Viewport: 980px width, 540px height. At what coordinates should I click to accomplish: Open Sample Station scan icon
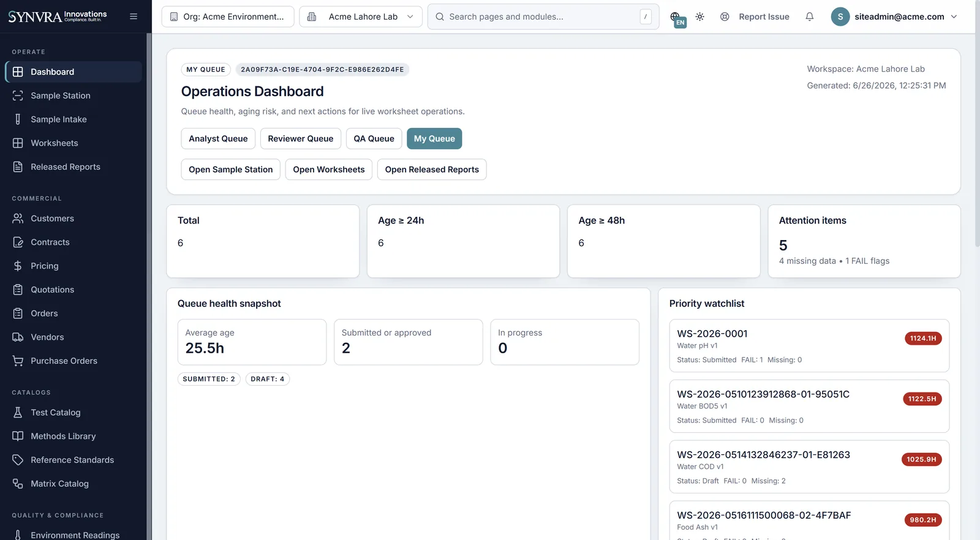(18, 96)
